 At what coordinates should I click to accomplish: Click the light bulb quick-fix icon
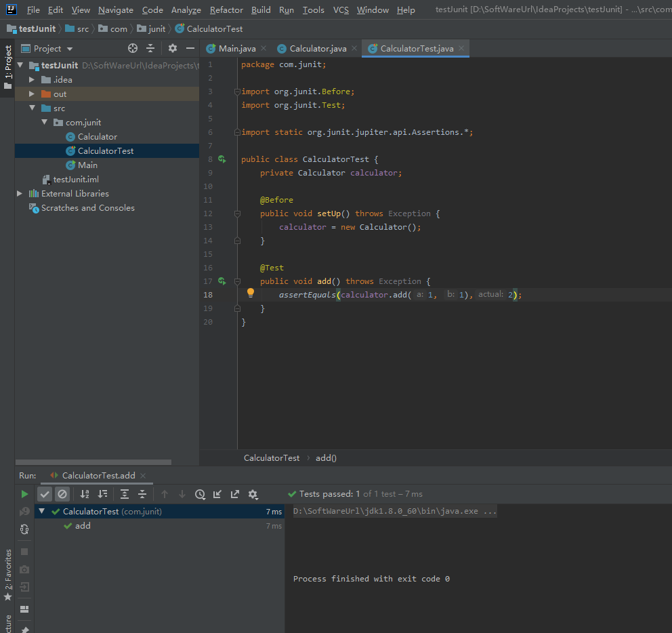pyautogui.click(x=250, y=293)
